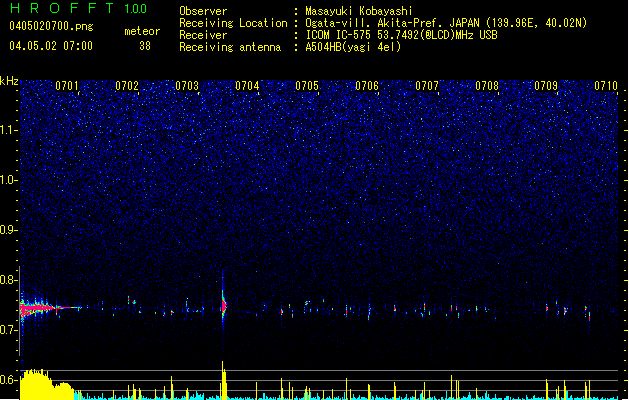Click the Observer label
The height and width of the screenshot is (400, 629).
203,11
